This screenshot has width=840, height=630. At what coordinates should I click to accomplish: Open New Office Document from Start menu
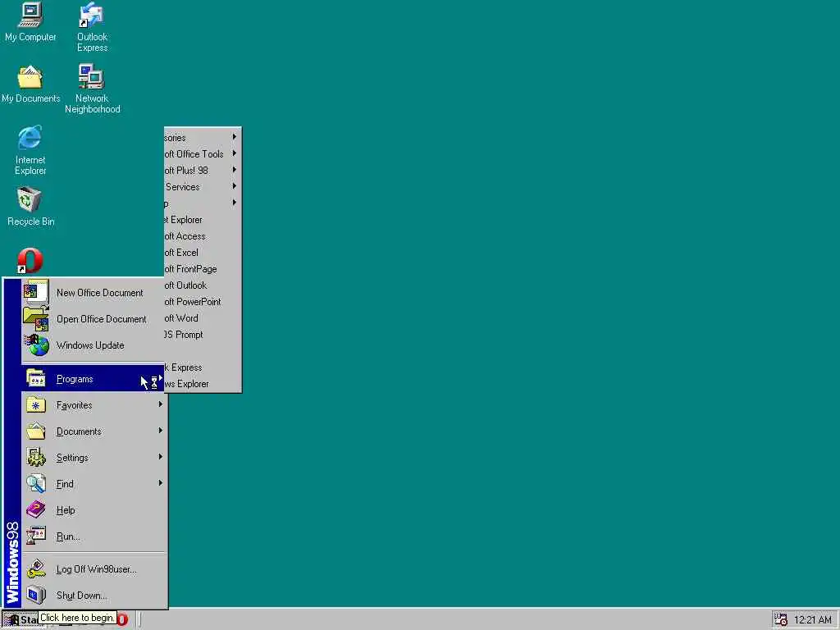coord(94,293)
